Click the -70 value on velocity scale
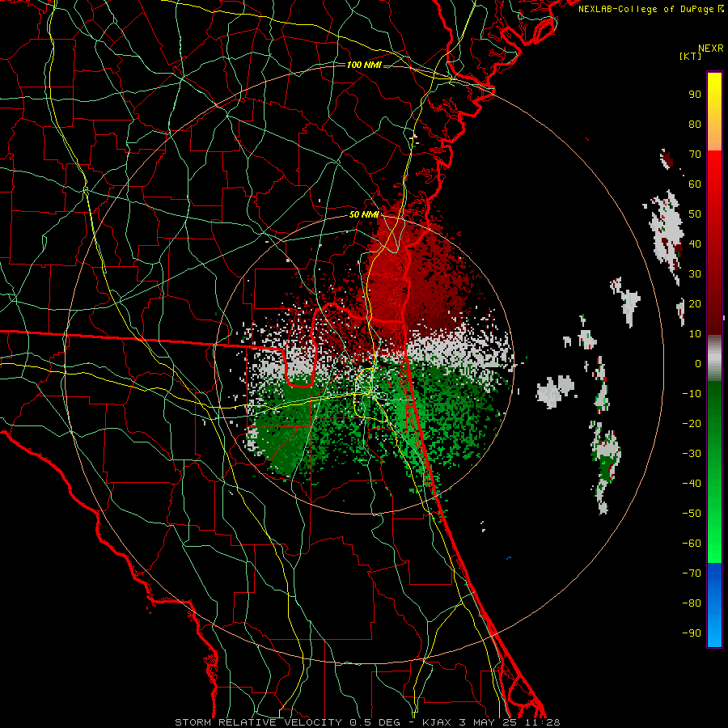 coord(692,574)
